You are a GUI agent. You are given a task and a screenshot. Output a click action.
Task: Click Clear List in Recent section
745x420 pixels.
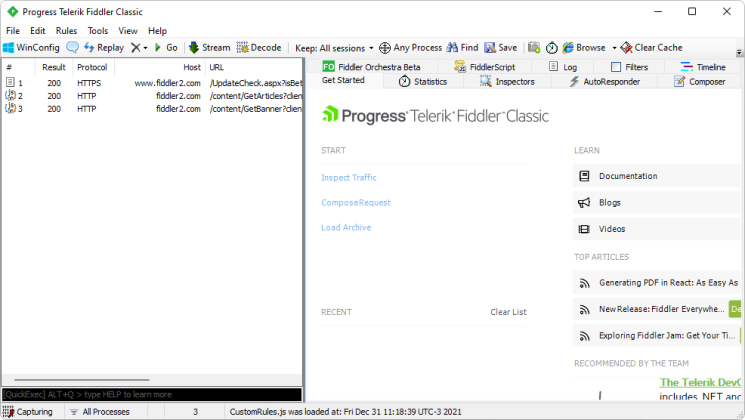coord(508,312)
